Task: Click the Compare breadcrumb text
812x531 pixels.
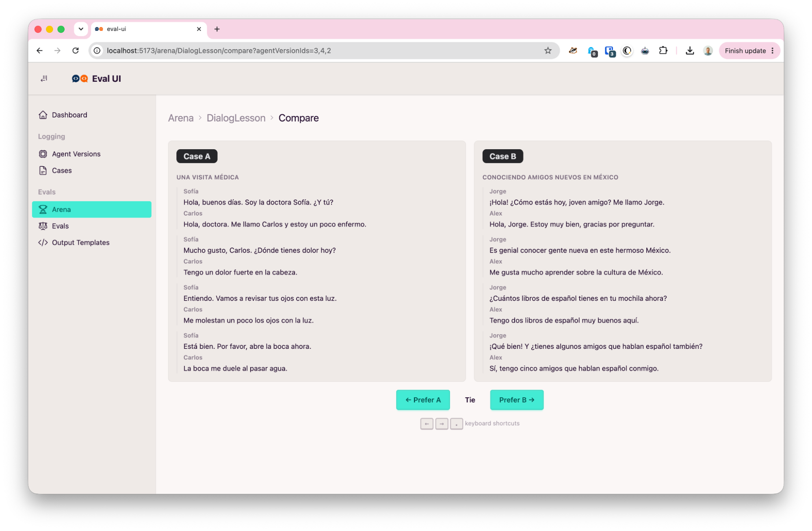Action: click(299, 118)
